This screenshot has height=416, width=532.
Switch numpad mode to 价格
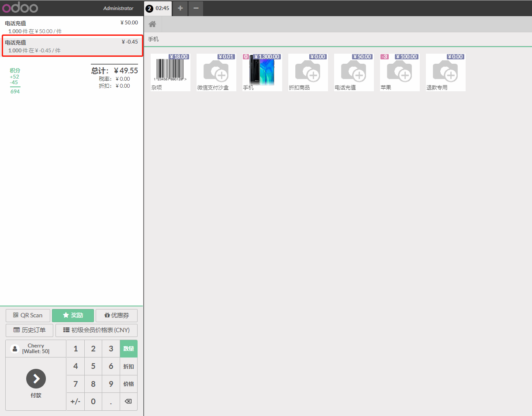pos(128,384)
